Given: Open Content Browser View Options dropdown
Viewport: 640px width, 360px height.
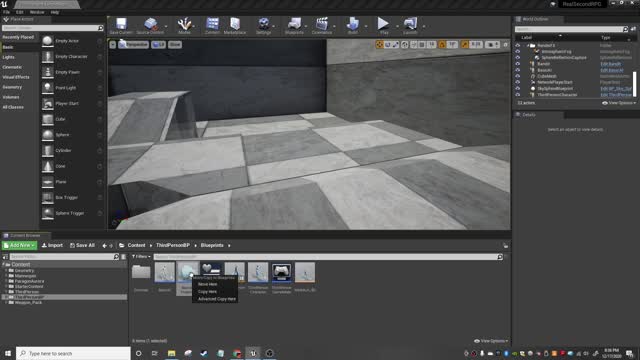Looking at the screenshot, I should pos(491,341).
